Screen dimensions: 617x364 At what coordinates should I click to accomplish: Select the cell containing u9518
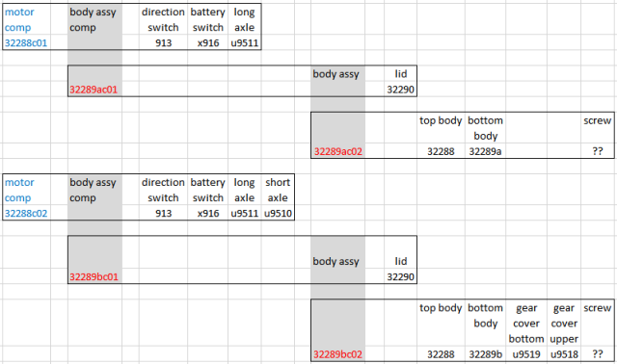564,354
